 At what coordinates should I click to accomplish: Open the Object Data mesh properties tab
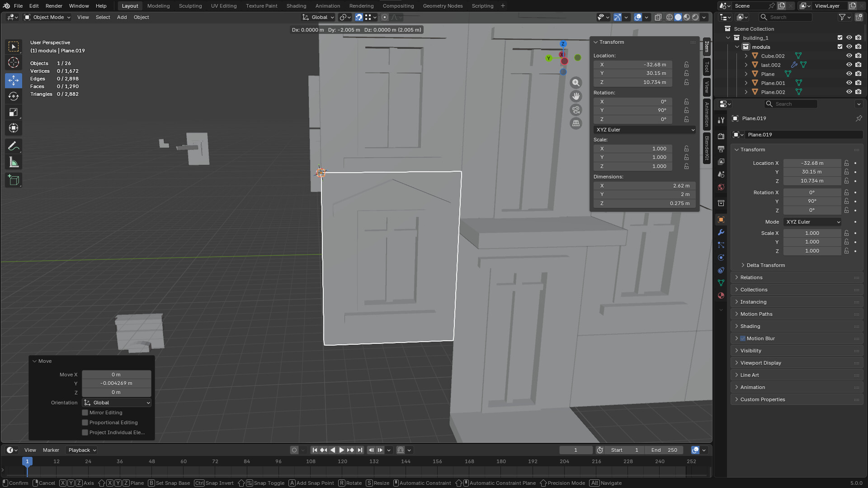(x=721, y=283)
